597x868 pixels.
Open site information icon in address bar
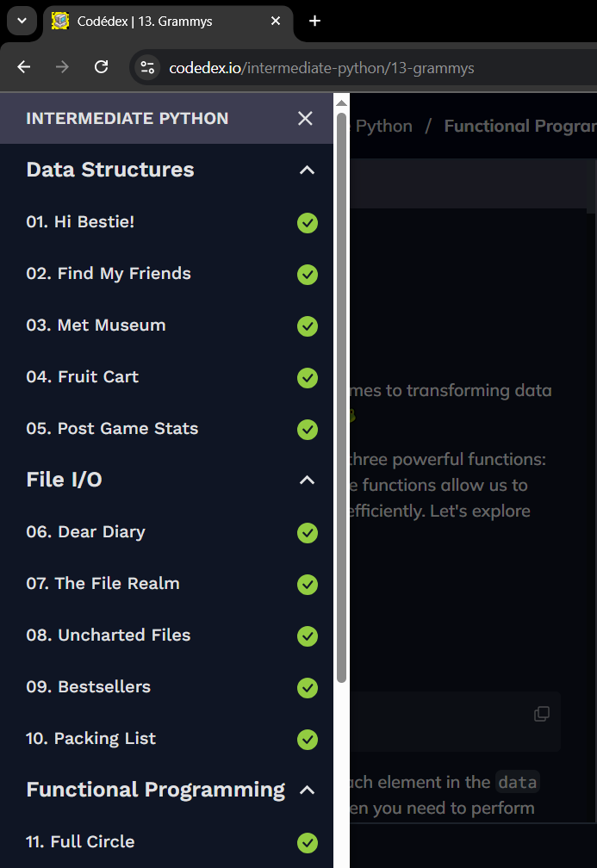pyautogui.click(x=147, y=67)
